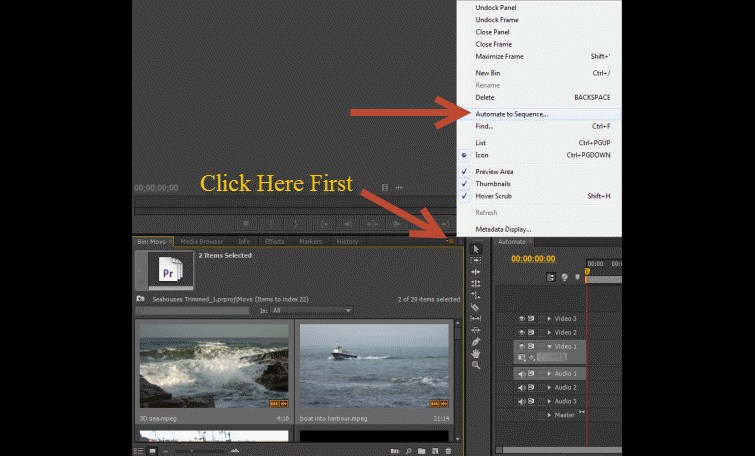Select the Rolling Edit tool

coord(476,283)
